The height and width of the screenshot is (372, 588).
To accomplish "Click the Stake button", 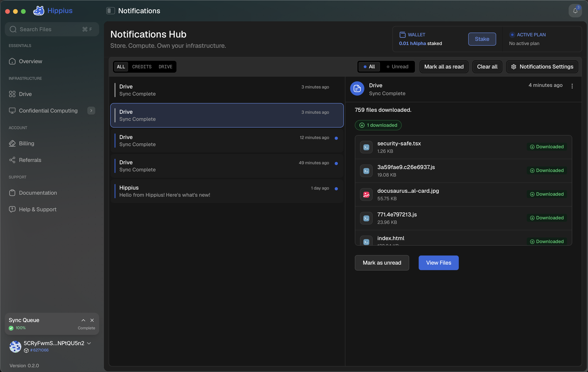I will (482, 39).
